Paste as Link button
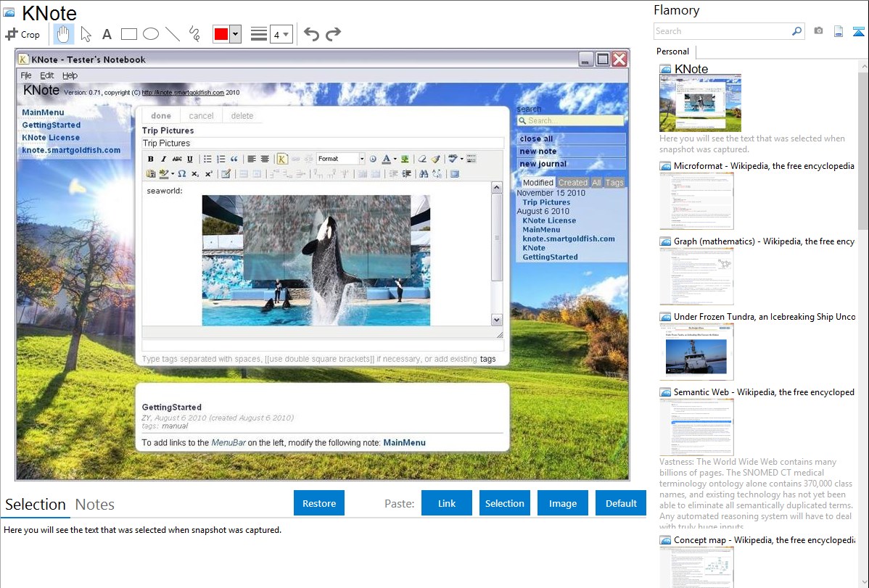869x588 pixels. click(x=447, y=503)
